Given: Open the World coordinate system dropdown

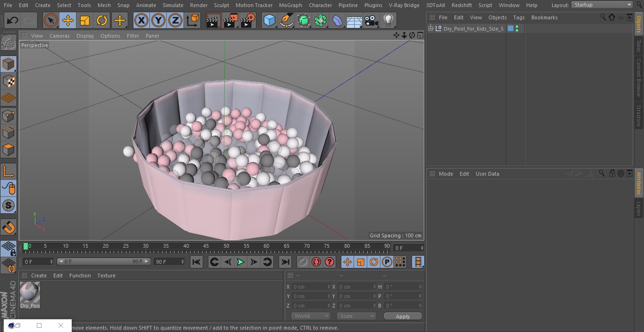Looking at the screenshot, I should (311, 316).
